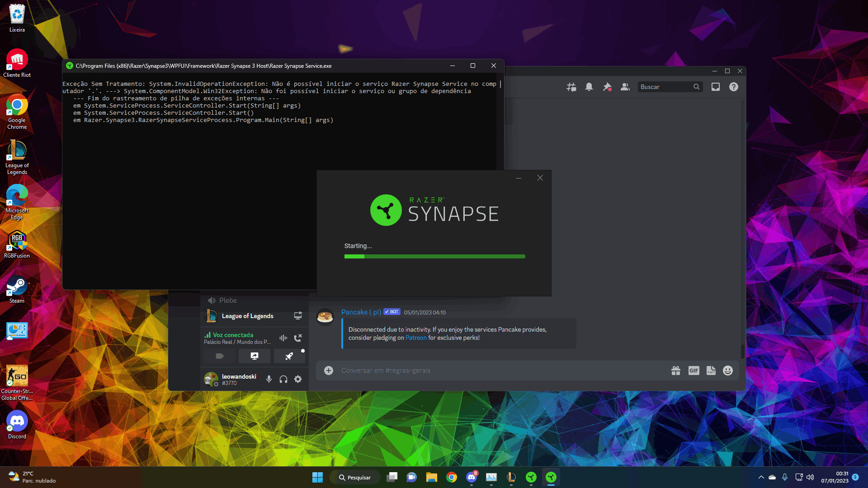Viewport: 868px width, 488px height.
Task: Follow the Patreon link in message
Action: point(416,338)
